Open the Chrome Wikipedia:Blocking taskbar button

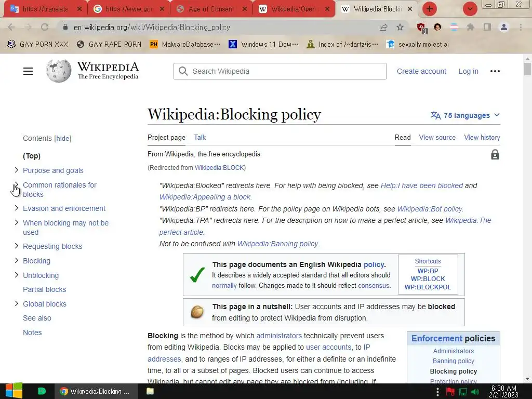[96, 391]
